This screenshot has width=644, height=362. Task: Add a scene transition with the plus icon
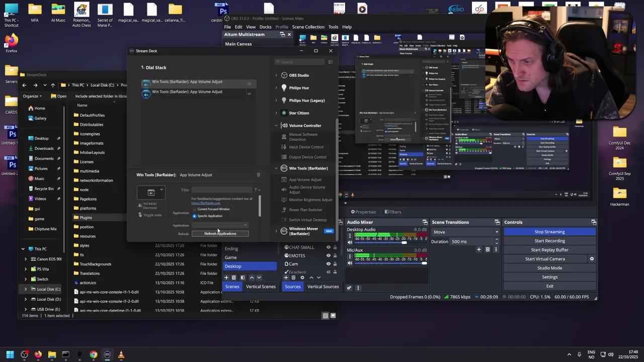click(479, 249)
